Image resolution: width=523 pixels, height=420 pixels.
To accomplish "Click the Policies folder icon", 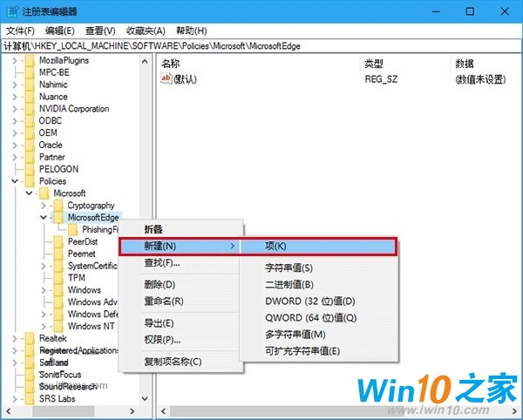I will (31, 181).
